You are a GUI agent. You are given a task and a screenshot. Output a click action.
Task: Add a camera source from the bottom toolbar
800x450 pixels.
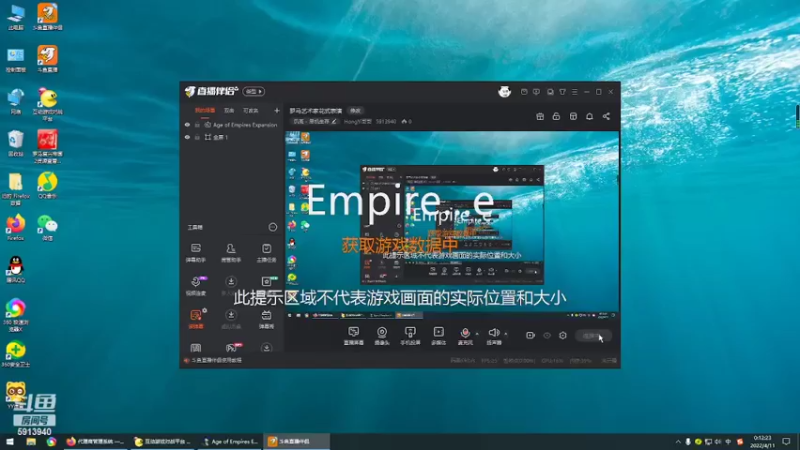382,336
